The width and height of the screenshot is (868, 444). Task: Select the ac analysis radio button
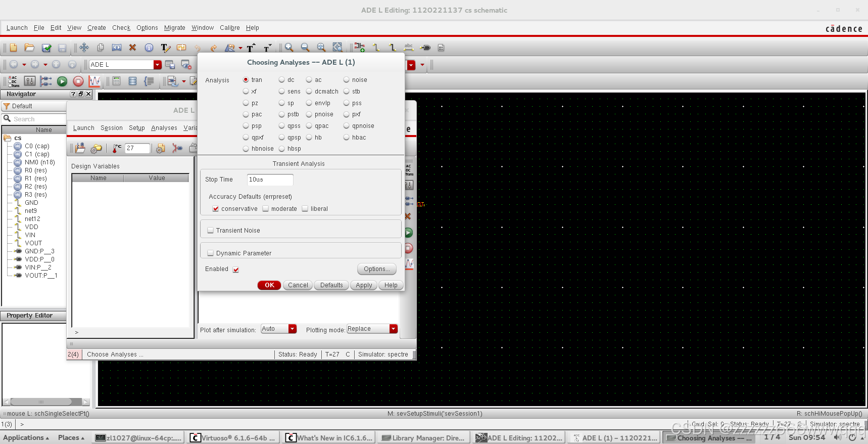(x=309, y=80)
